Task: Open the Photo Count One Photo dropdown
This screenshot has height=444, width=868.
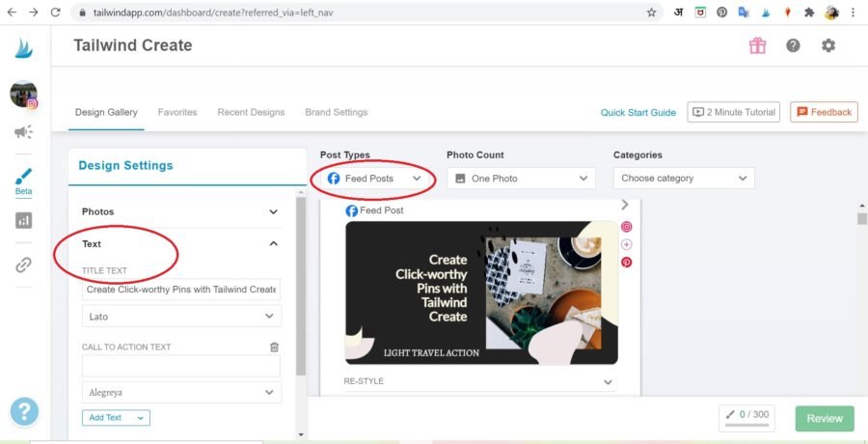Action: tap(521, 179)
